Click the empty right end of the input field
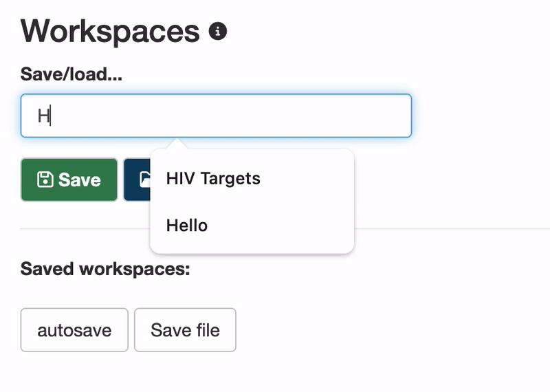The width and height of the screenshot is (550, 392). tap(385, 116)
